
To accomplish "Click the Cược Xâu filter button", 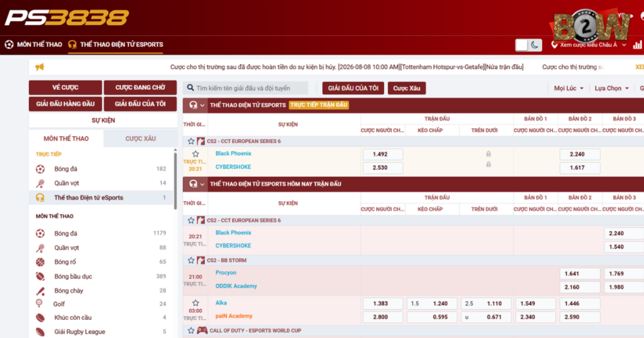I will point(407,88).
